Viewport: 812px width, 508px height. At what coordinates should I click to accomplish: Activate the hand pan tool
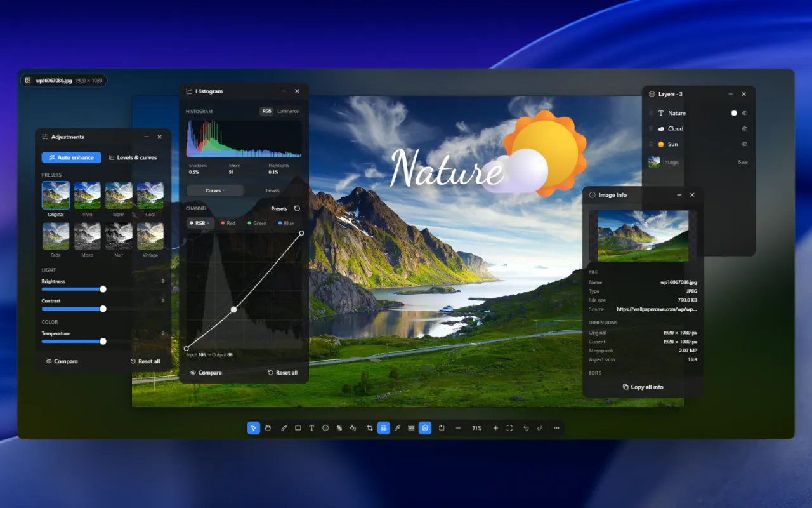click(268, 428)
